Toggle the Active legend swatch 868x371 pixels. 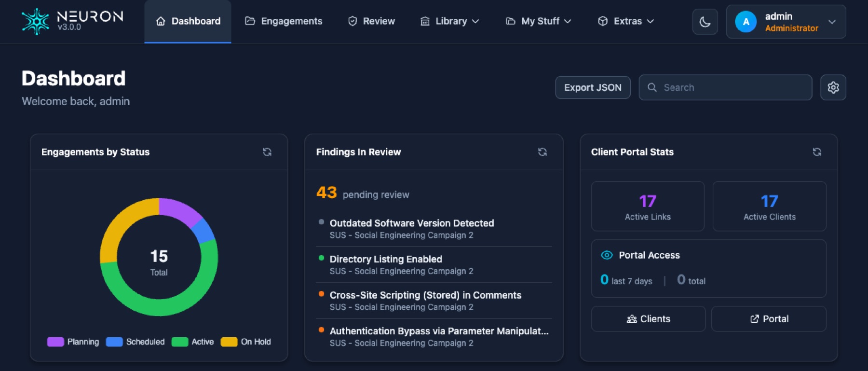click(x=180, y=342)
